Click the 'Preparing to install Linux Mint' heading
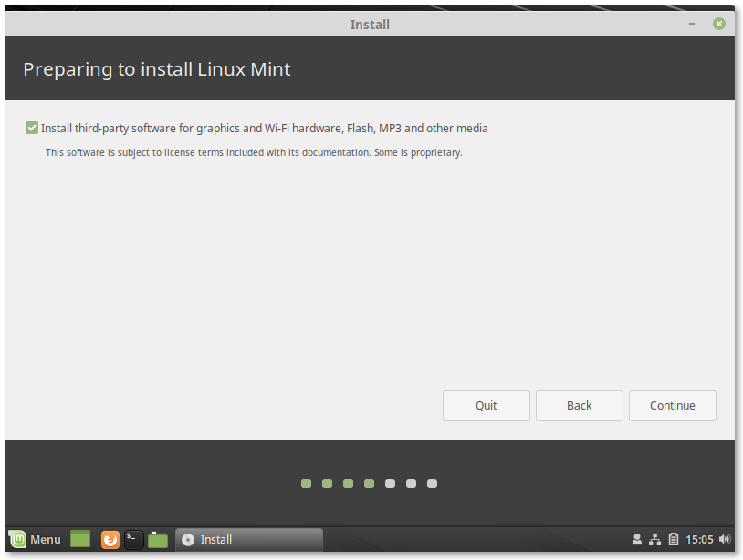The width and height of the screenshot is (743, 560). click(157, 69)
